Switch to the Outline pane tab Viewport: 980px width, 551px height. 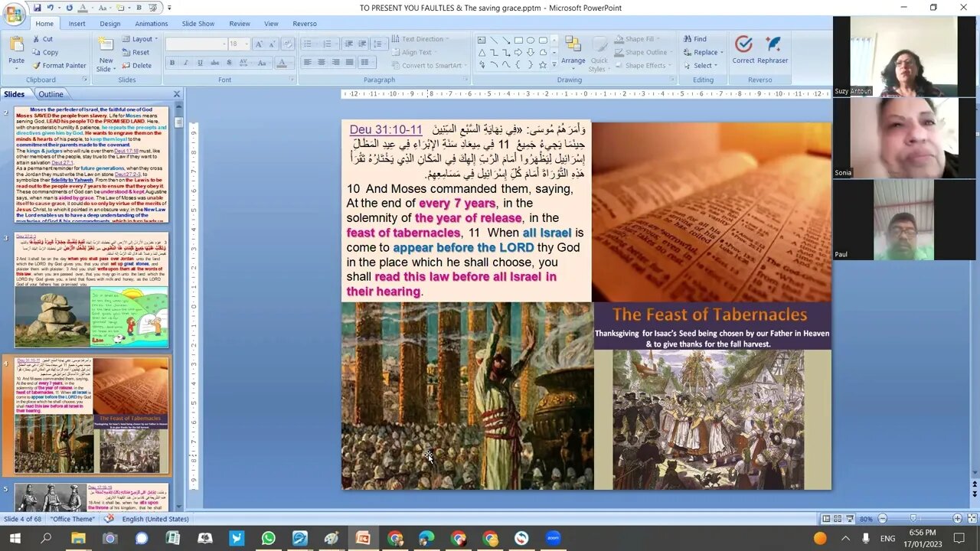coord(51,94)
